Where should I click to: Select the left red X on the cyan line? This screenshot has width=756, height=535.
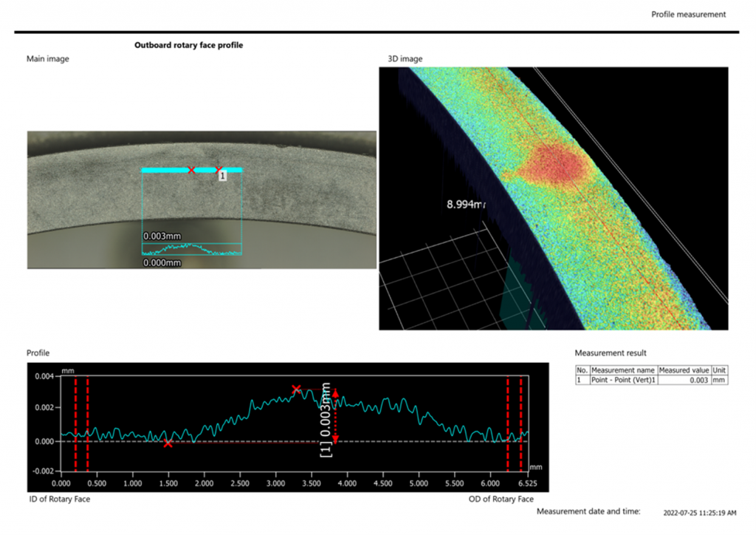pos(191,170)
